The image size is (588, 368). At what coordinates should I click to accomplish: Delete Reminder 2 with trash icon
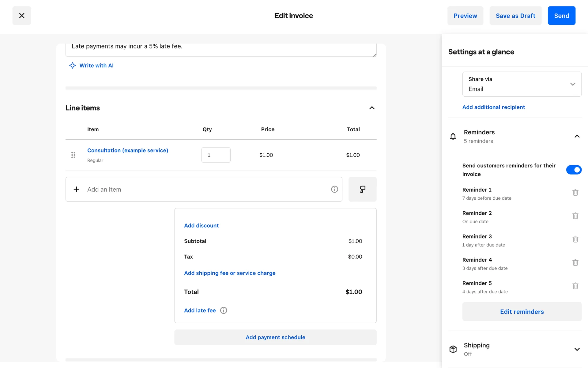point(575,216)
